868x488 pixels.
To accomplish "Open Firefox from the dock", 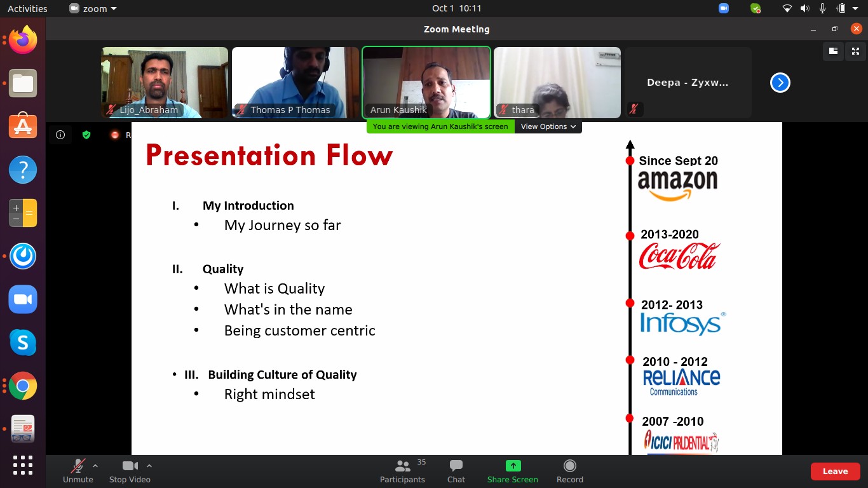I will [x=23, y=41].
